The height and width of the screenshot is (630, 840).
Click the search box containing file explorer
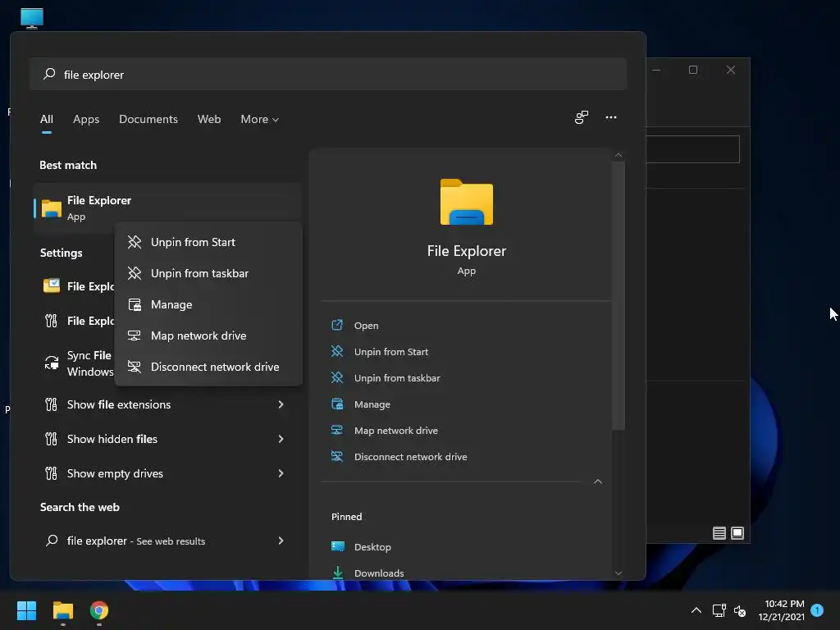[328, 74]
